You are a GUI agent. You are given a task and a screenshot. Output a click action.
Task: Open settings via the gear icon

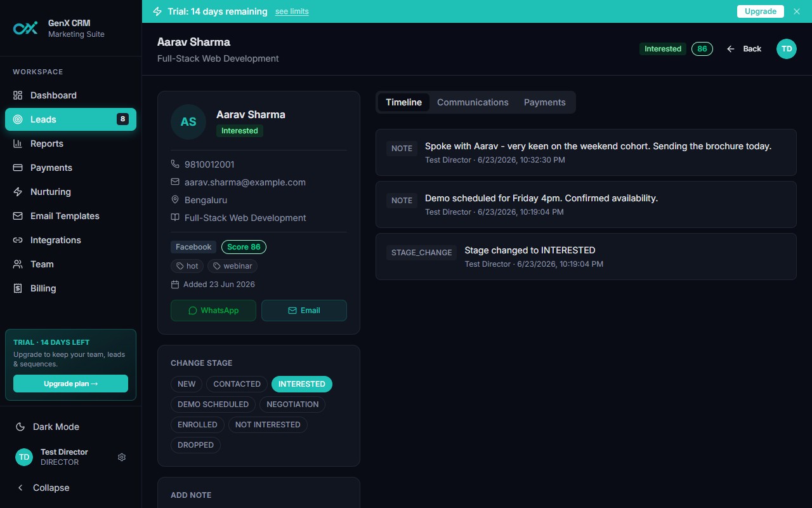click(x=122, y=457)
